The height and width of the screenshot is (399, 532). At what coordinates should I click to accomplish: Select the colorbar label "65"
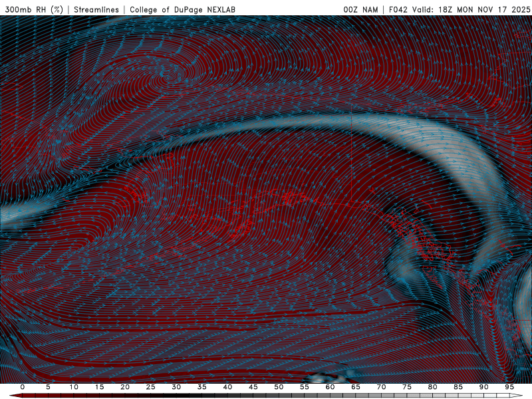(x=356, y=387)
